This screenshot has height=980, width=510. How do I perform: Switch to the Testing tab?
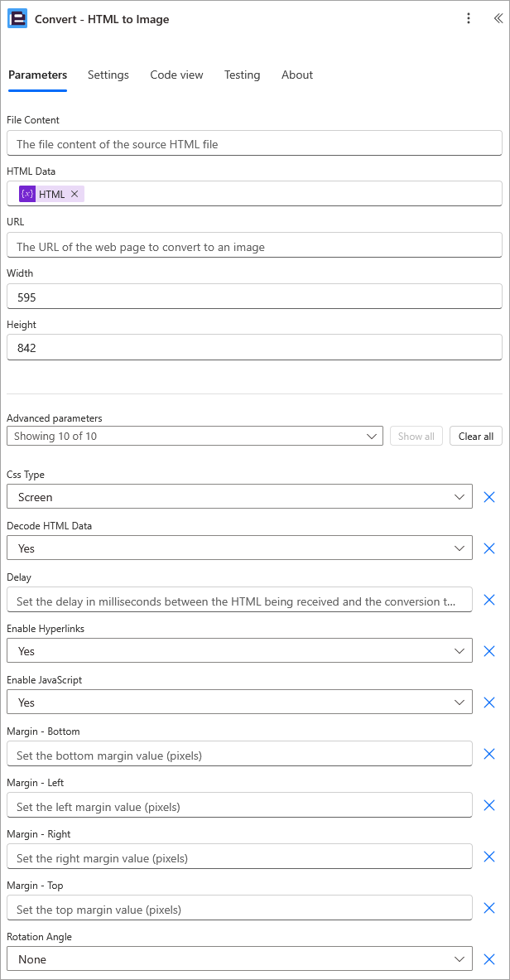(243, 75)
